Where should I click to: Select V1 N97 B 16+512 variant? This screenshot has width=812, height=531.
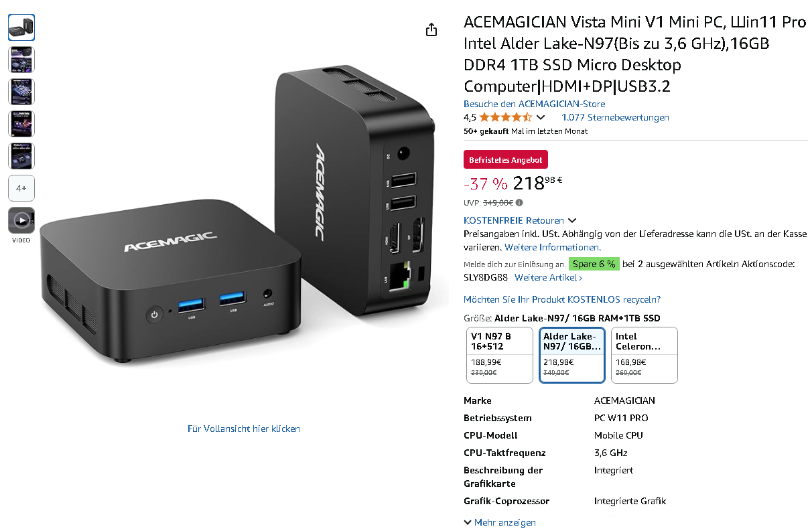[x=499, y=355]
